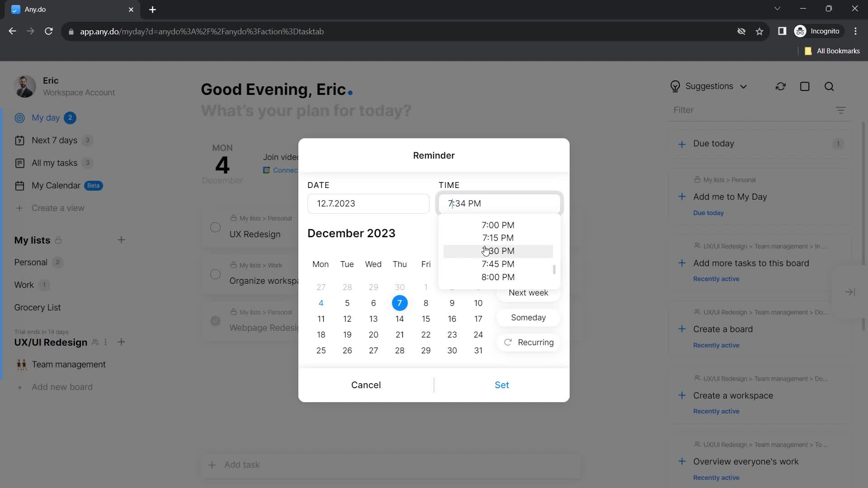Click Add new board in UX Redesign
Screen dimensions: 868x488
[x=62, y=387]
